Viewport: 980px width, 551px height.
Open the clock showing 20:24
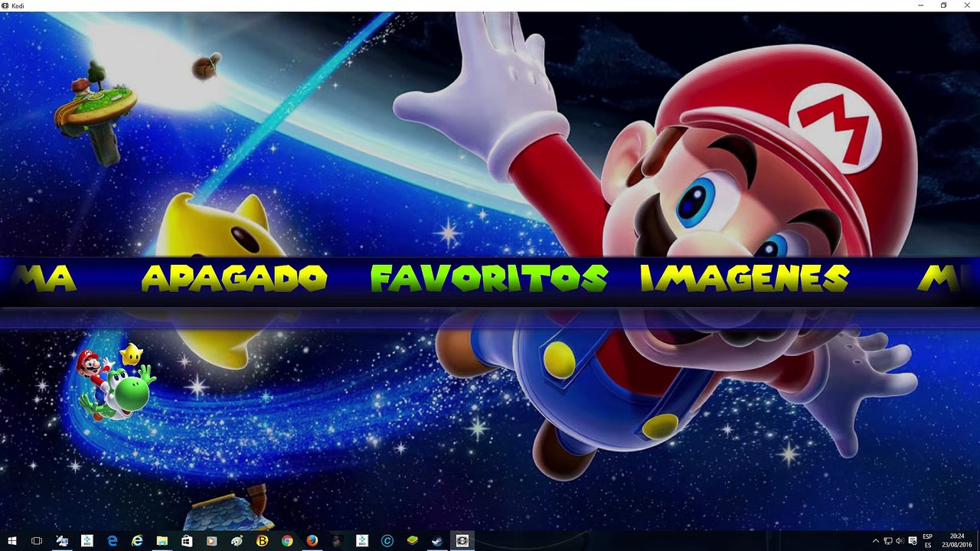click(957, 541)
